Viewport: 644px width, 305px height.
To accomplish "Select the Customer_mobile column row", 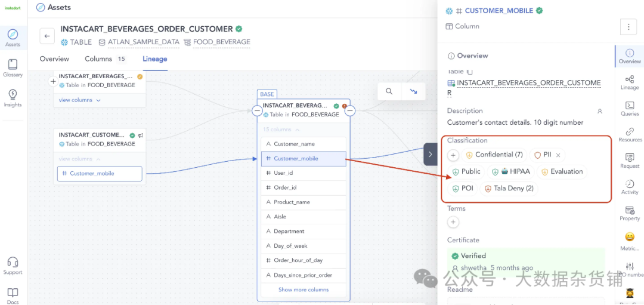I will (304, 159).
